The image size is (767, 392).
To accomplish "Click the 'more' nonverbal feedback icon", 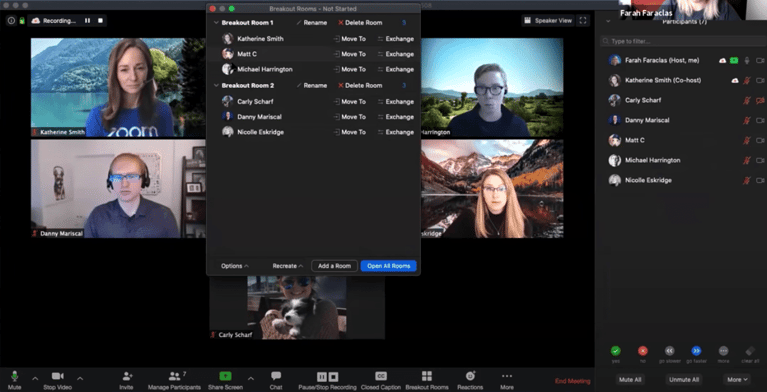I will tap(723, 350).
